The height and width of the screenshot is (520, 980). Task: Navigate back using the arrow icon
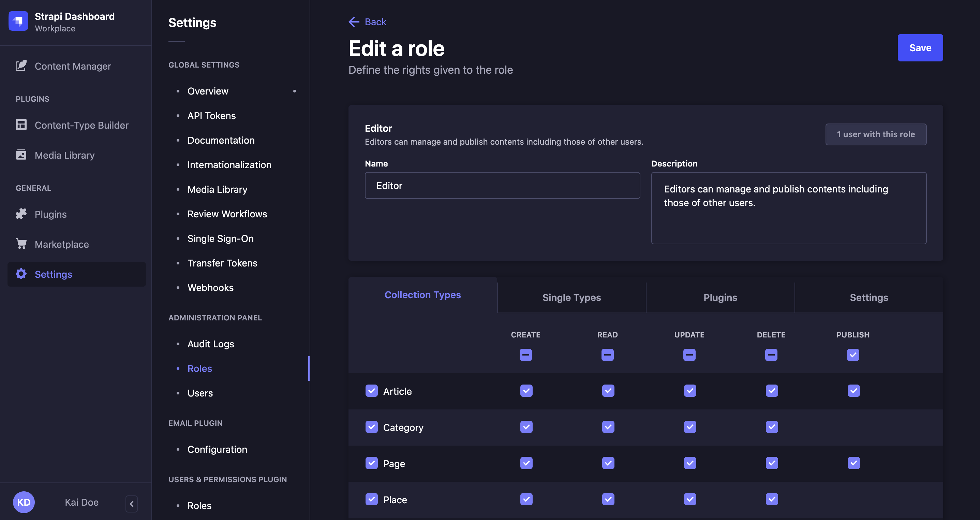tap(354, 22)
